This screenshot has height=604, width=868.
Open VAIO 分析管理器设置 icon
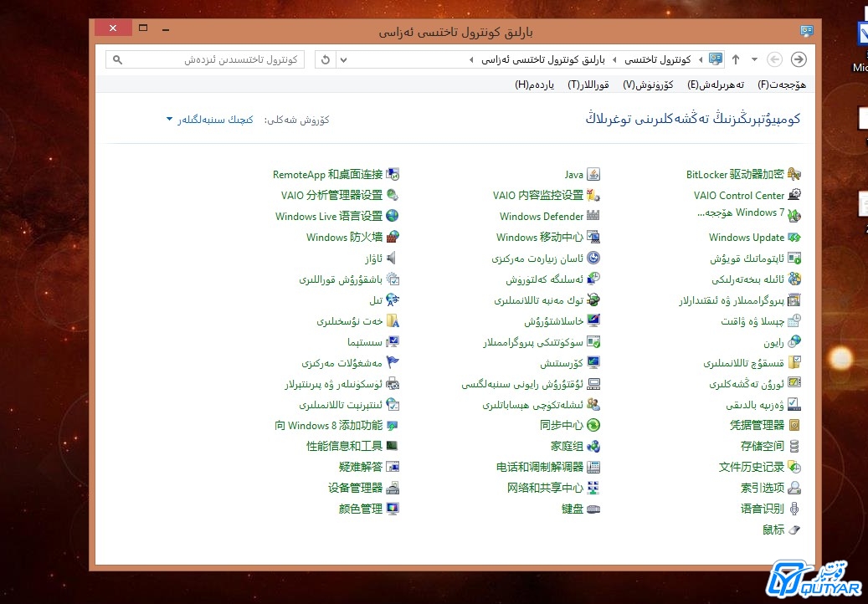393,195
